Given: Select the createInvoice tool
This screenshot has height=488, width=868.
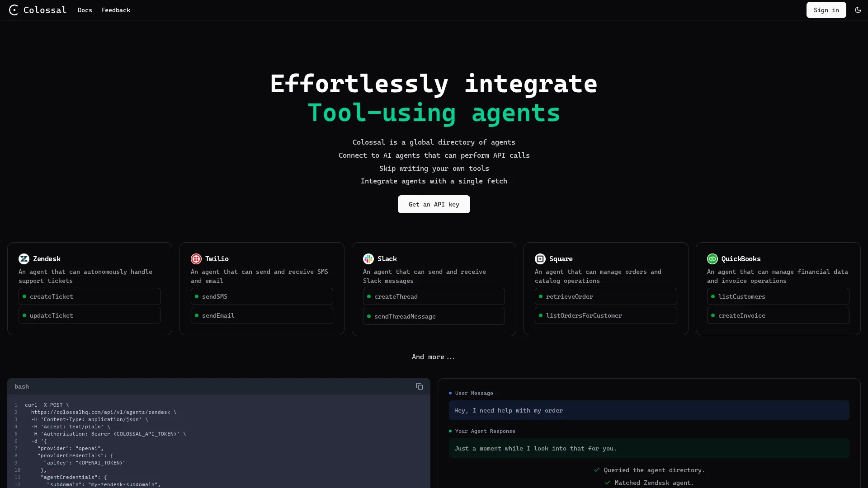Looking at the screenshot, I should pos(778,315).
